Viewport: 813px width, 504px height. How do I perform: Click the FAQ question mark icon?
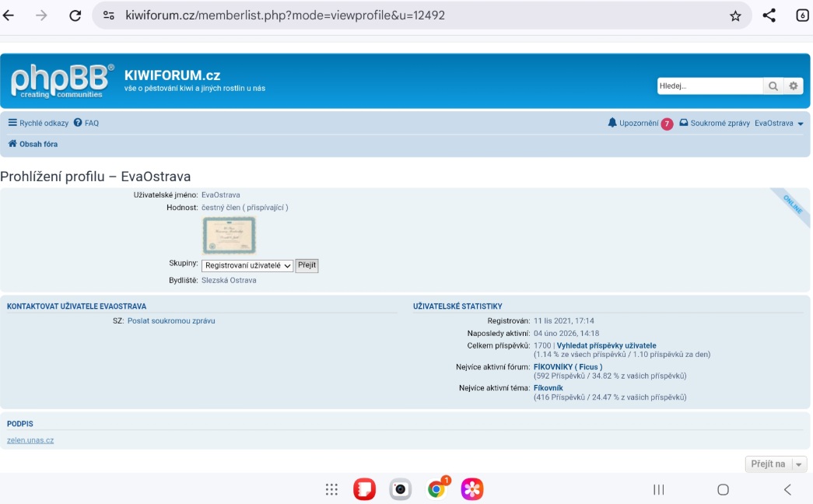coord(78,123)
